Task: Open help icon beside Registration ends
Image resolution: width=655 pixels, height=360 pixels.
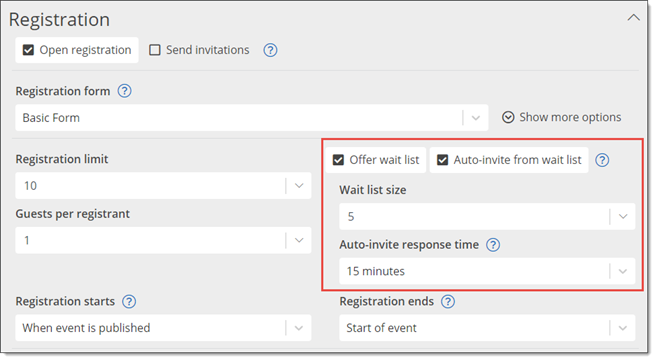Action: pos(448,302)
